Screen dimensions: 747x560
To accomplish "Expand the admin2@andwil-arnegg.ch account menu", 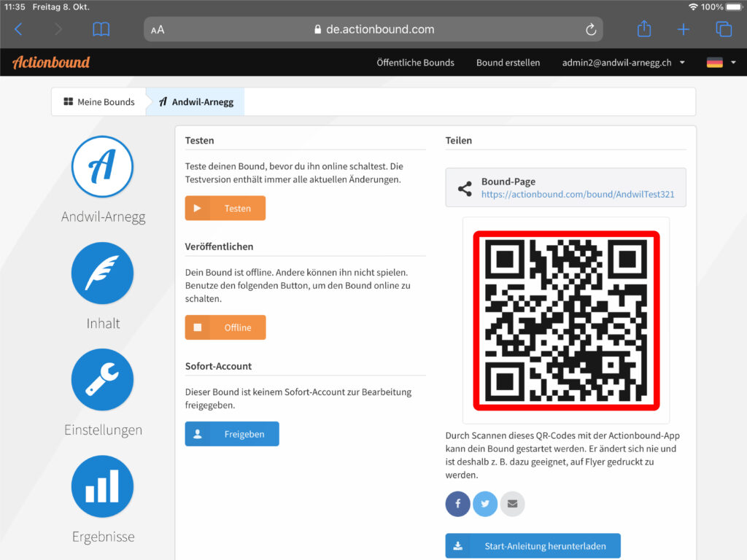I will click(x=623, y=63).
